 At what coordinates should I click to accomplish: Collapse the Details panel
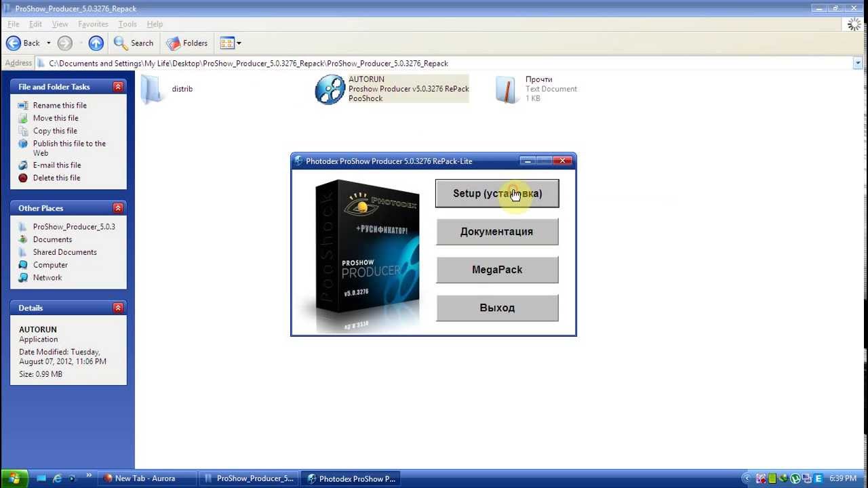[x=118, y=308]
